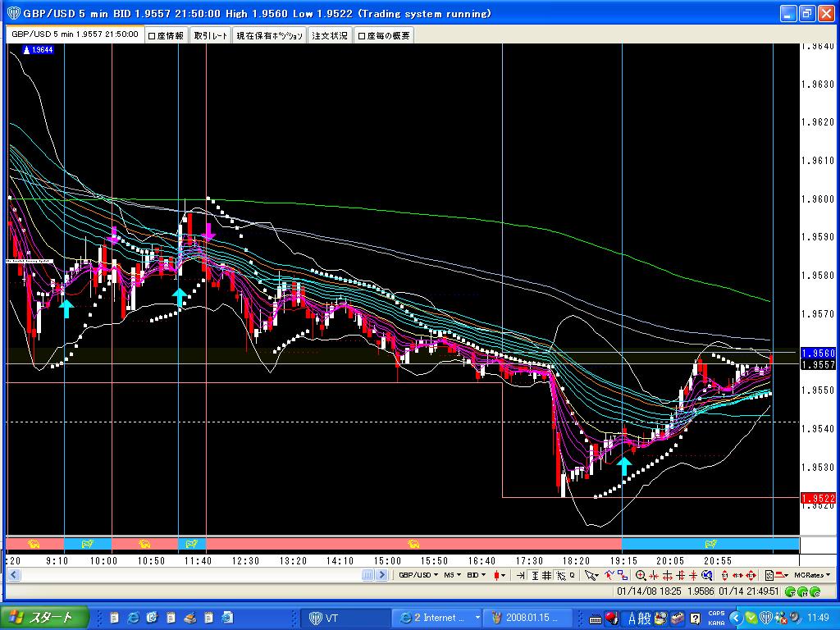Click the VT shield tray icon
This screenshot has width=840, height=630.
point(765,618)
